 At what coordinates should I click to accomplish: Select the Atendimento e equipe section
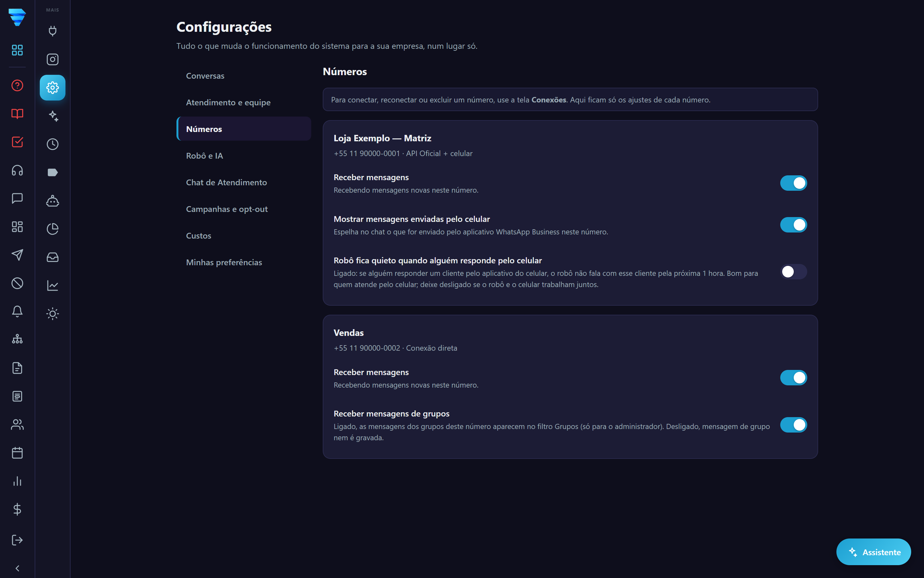tap(244, 102)
